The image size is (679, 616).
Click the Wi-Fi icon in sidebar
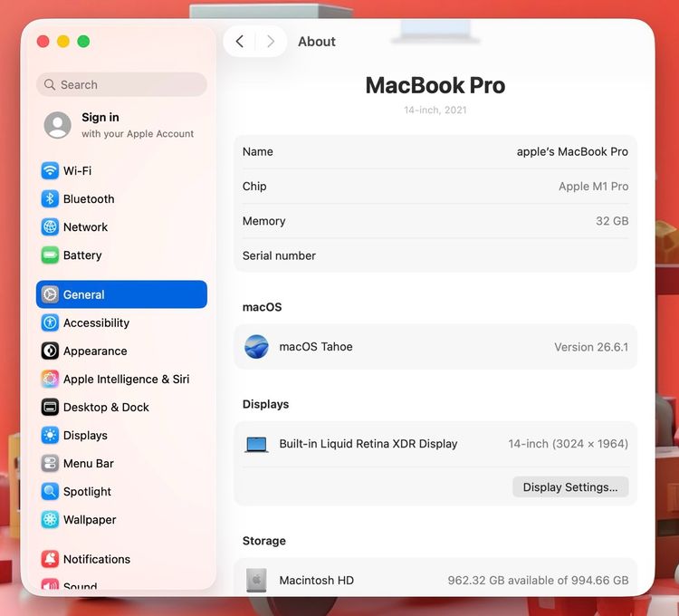[x=50, y=170]
